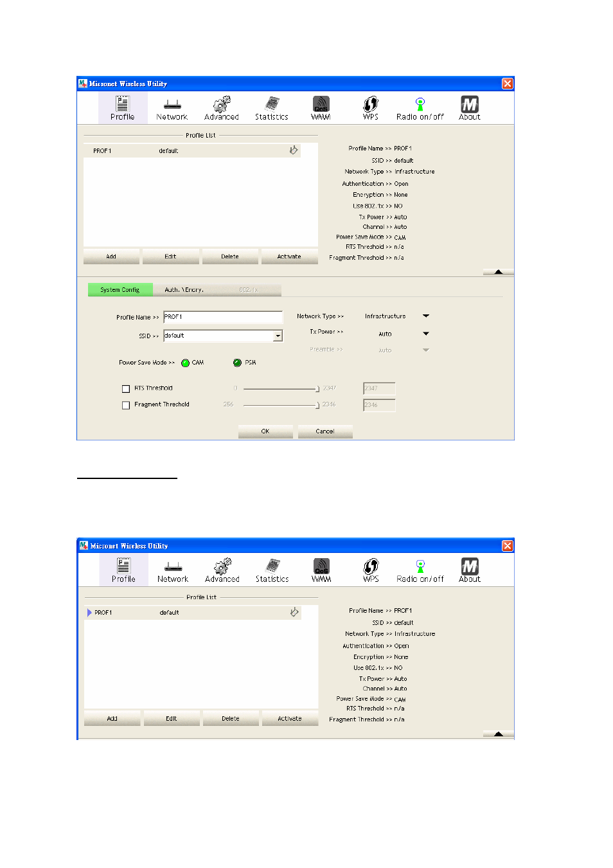Switch to the Auth. \ Encry. tab
613x868 pixels.
point(184,290)
